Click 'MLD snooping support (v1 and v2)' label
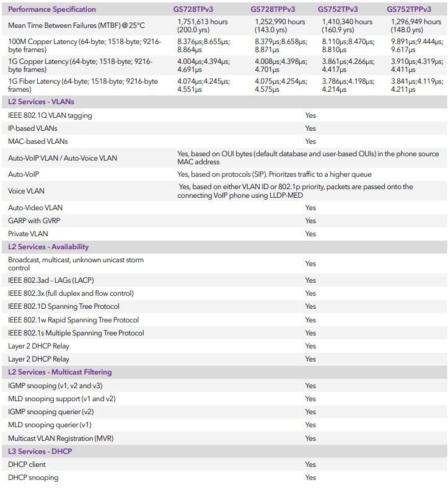448x488 pixels. click(x=62, y=399)
